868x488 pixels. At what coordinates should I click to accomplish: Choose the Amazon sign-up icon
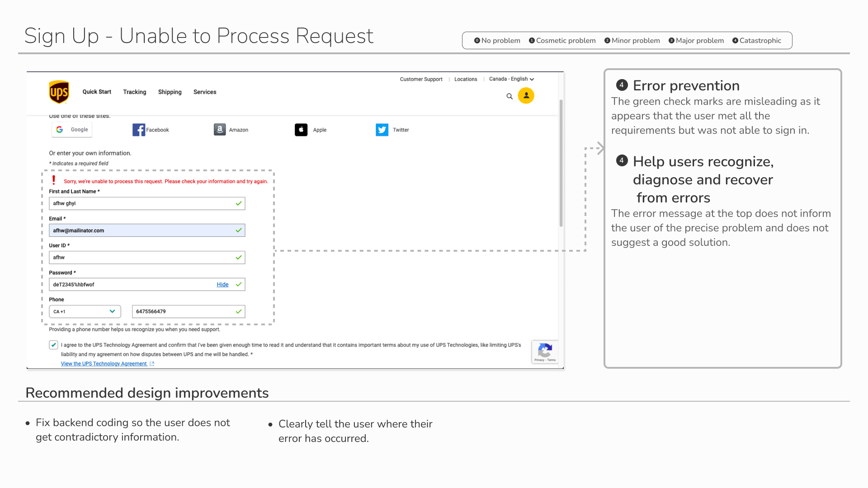pos(220,130)
